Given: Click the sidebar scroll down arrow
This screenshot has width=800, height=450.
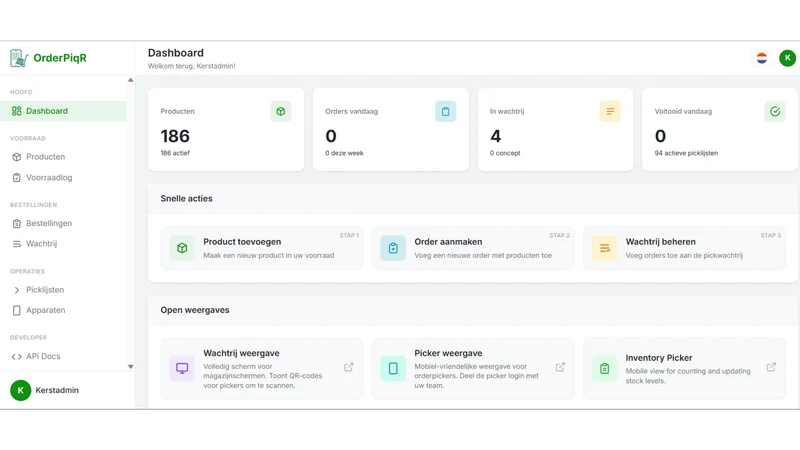Looking at the screenshot, I should click(131, 367).
